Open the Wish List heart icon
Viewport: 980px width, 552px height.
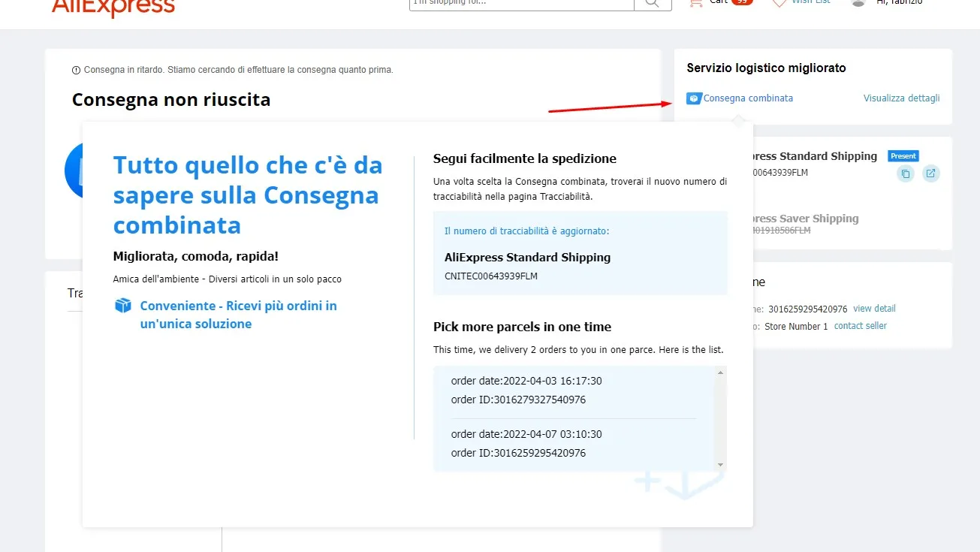(x=779, y=2)
